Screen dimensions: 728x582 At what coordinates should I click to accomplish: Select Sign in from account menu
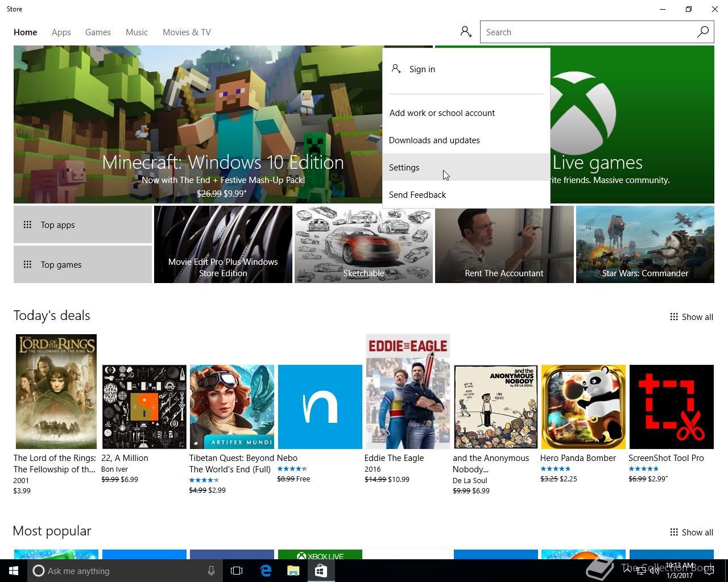[x=466, y=69]
